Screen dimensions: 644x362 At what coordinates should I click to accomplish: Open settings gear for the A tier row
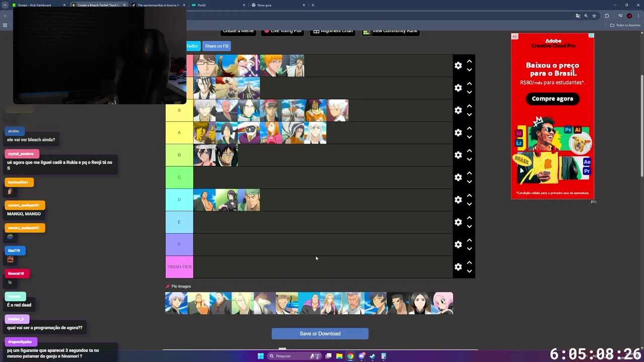point(458,133)
